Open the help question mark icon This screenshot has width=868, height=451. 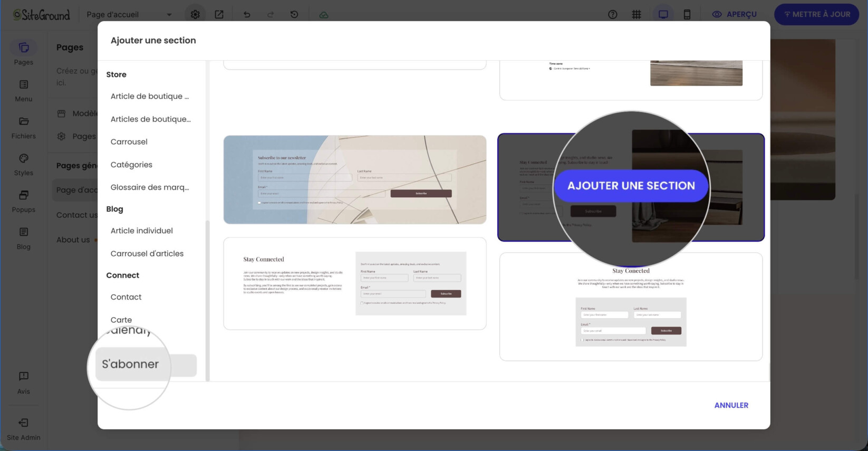point(612,14)
